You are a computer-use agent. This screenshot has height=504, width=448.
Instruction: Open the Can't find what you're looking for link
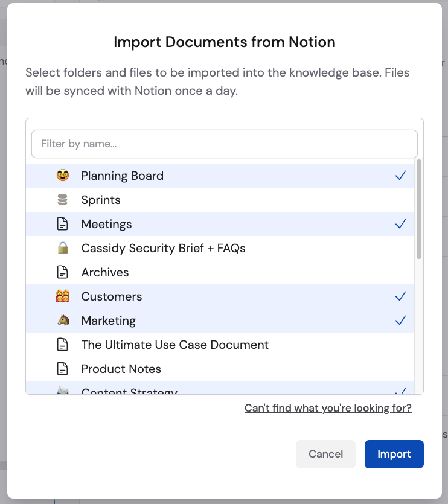point(328,408)
